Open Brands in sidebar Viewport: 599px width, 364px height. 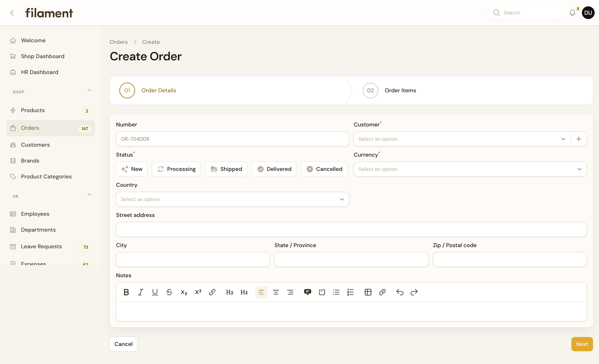click(50, 161)
